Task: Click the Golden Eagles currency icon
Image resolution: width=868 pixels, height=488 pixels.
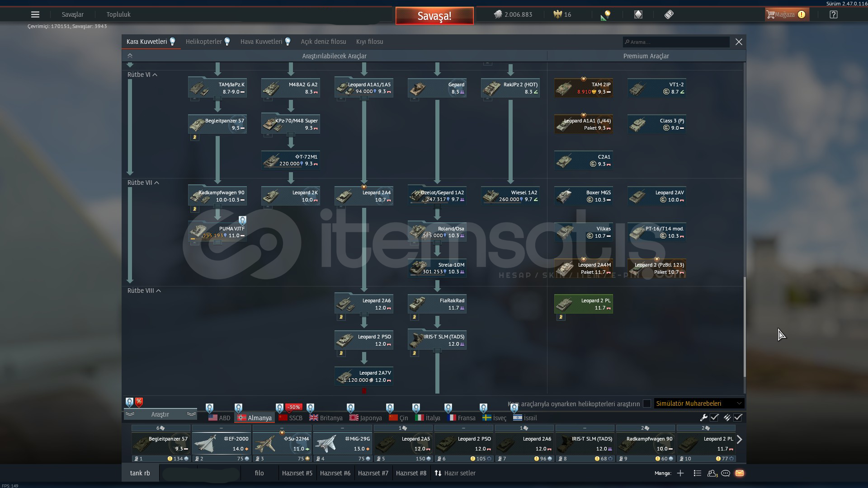Action: (557, 14)
